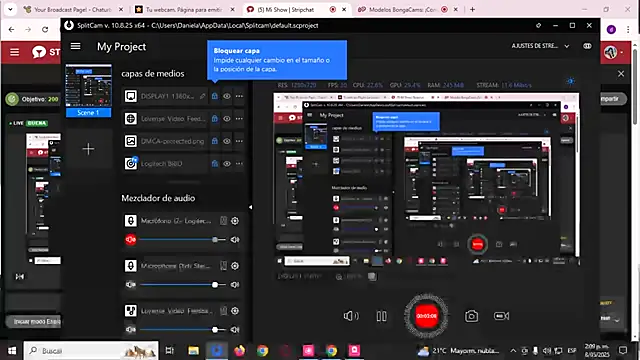Open settings gear for Micrófono (2- Logitec audio
The width and height of the screenshot is (640, 360).
click(235, 221)
